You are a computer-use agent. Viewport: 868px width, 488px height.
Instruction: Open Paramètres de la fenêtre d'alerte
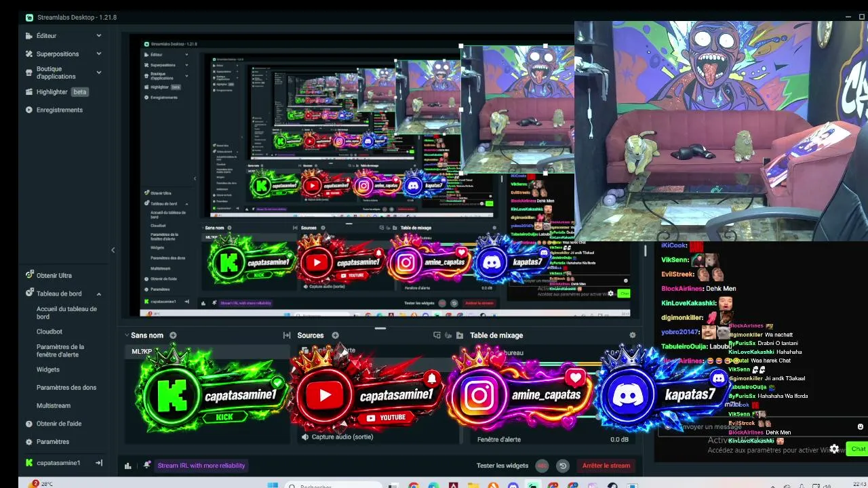(60, 350)
